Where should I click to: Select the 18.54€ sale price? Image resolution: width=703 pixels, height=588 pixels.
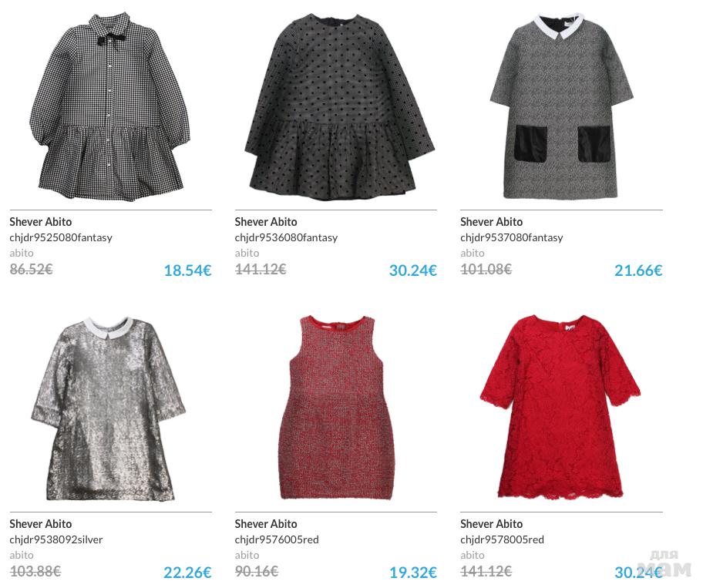187,270
